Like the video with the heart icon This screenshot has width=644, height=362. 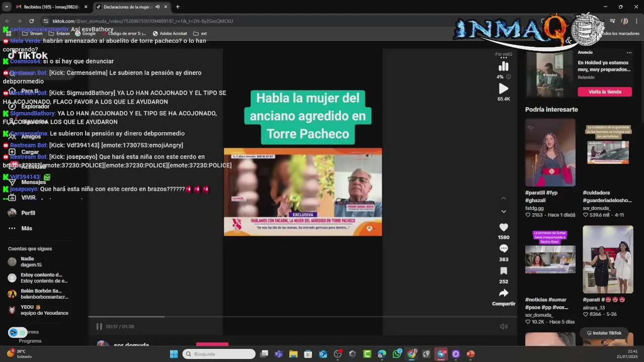[x=504, y=227]
